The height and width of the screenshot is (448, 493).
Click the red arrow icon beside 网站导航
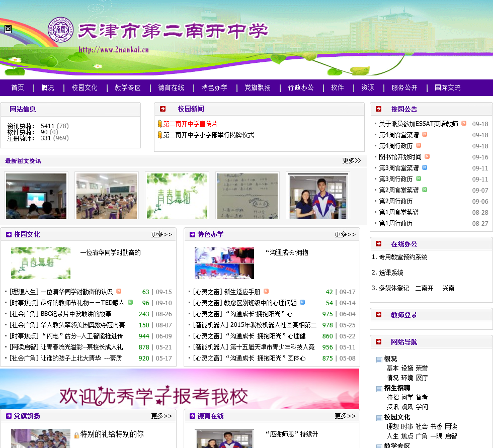(x=378, y=341)
